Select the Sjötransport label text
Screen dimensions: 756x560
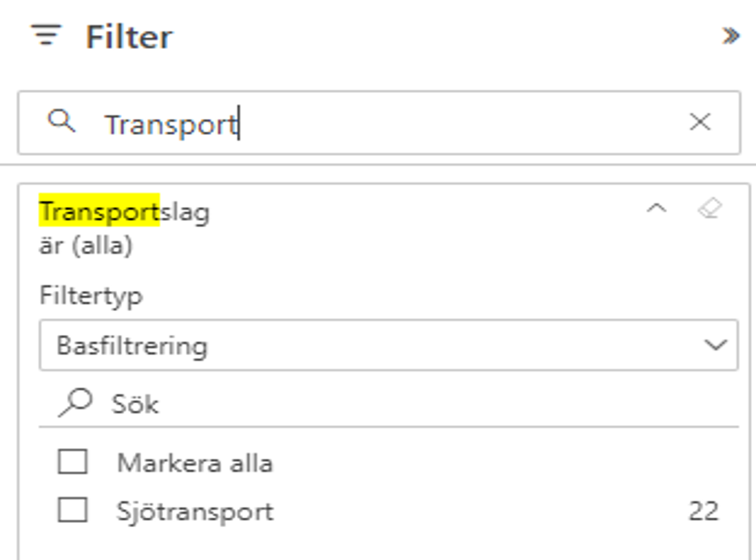[195, 512]
